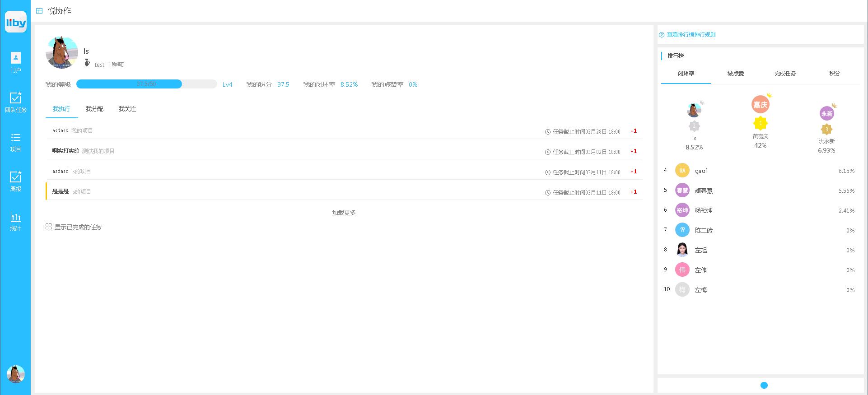Switch to 我关注 tab

click(x=127, y=109)
